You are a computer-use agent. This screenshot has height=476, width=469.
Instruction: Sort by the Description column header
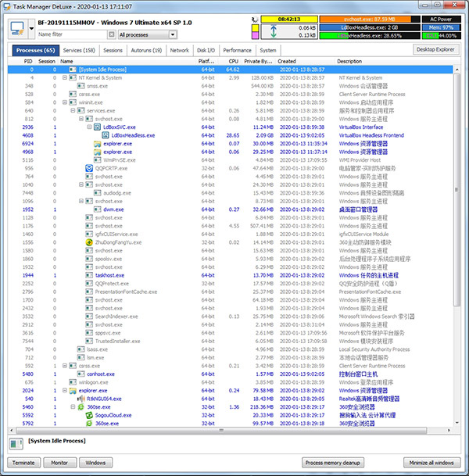pos(349,61)
